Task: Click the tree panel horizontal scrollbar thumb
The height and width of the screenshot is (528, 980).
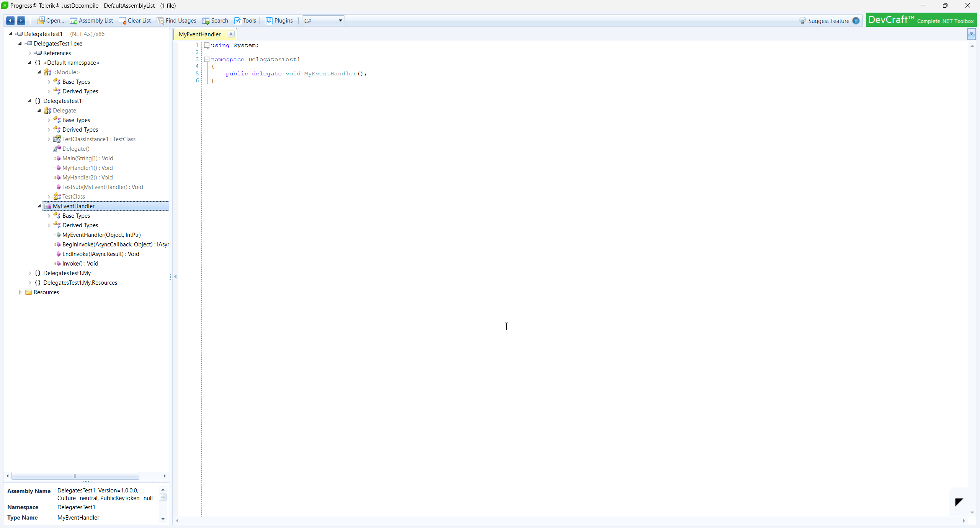Action: 75,476
